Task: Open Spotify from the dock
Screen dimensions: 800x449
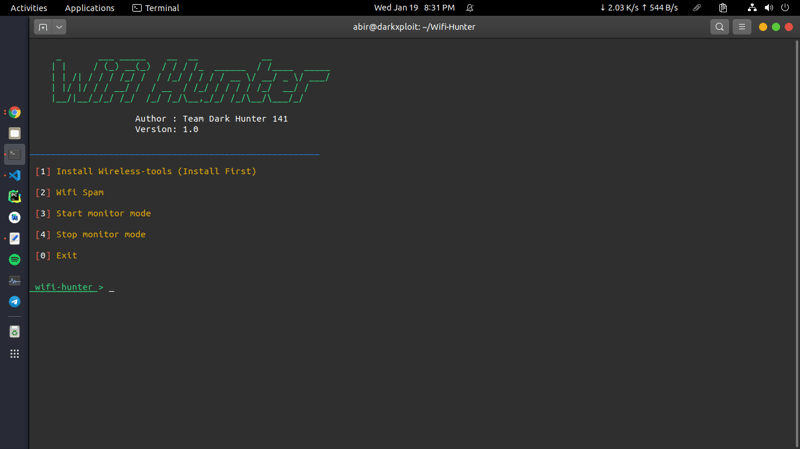Action: click(14, 259)
